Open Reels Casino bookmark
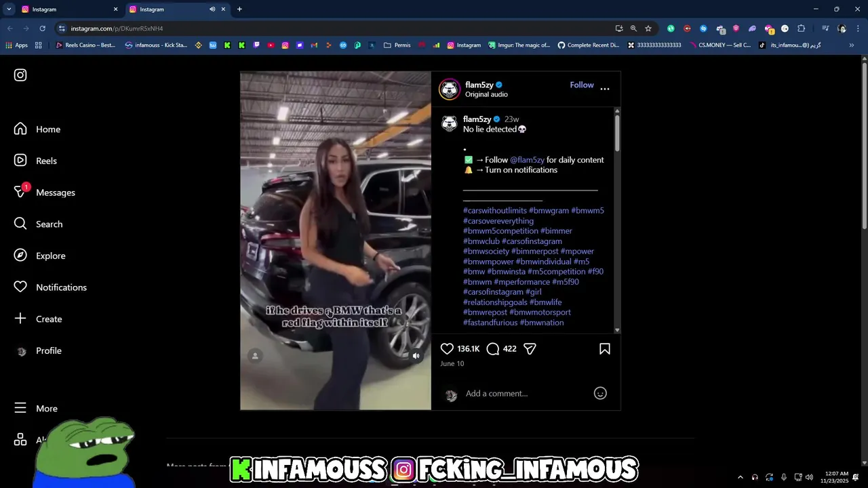 [85, 45]
